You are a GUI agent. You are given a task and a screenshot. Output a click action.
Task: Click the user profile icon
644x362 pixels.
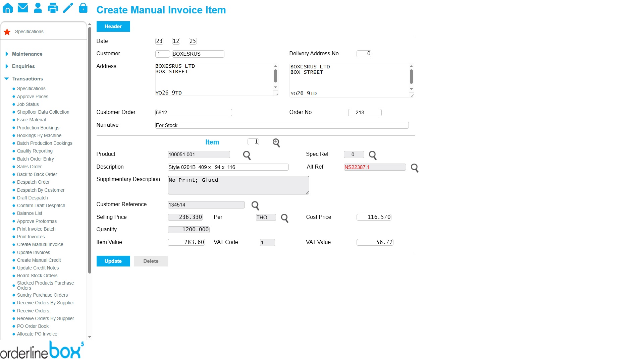(38, 8)
